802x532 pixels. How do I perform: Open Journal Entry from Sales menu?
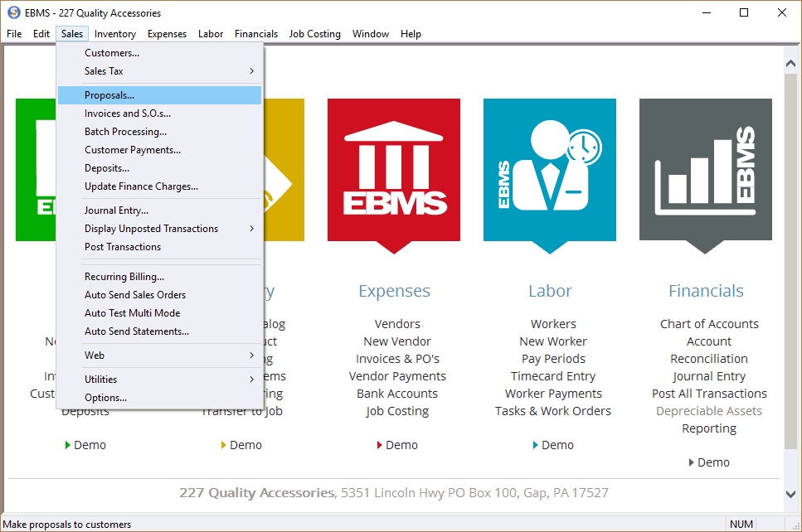[159, 210]
